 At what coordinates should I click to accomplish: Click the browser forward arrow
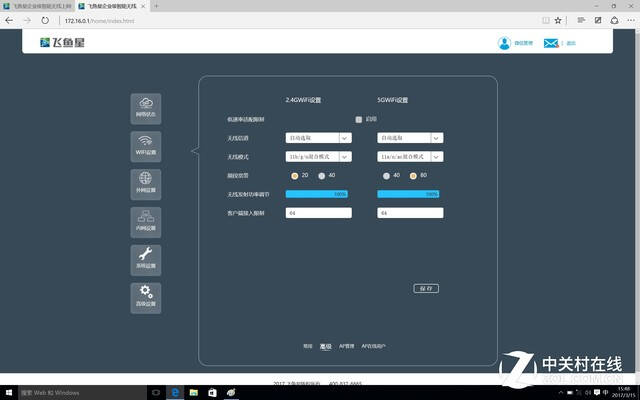coord(27,20)
